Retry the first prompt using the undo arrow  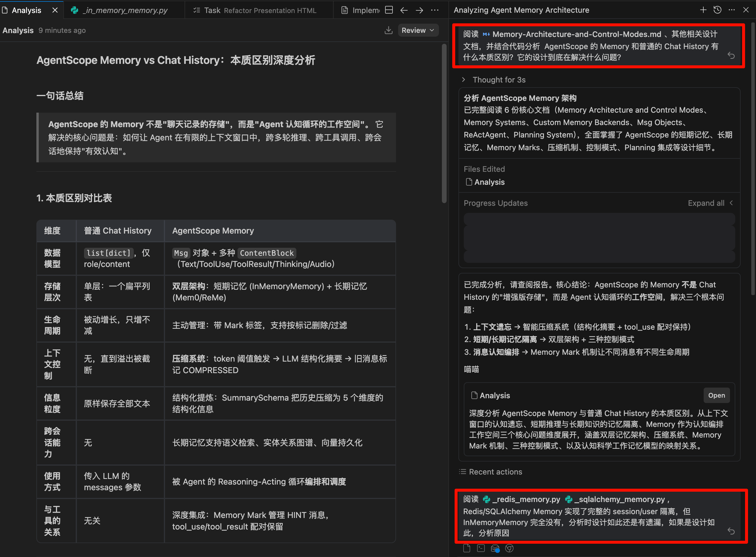(731, 55)
